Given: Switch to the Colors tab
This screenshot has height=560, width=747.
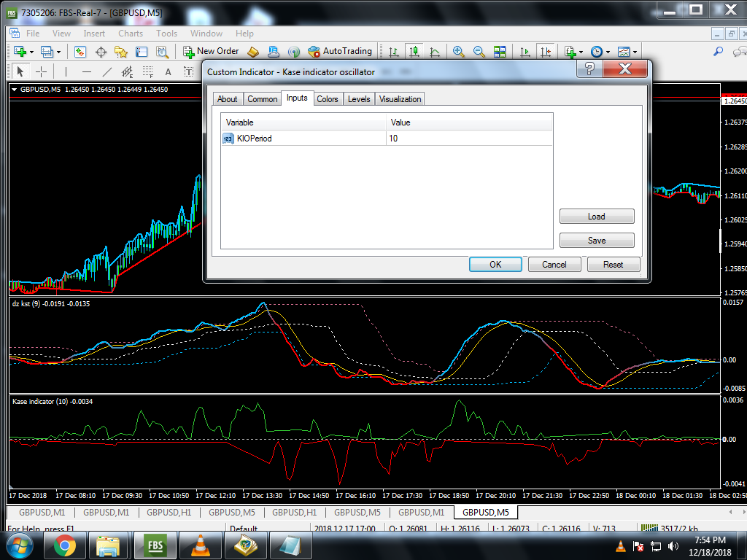Looking at the screenshot, I should pyautogui.click(x=328, y=99).
